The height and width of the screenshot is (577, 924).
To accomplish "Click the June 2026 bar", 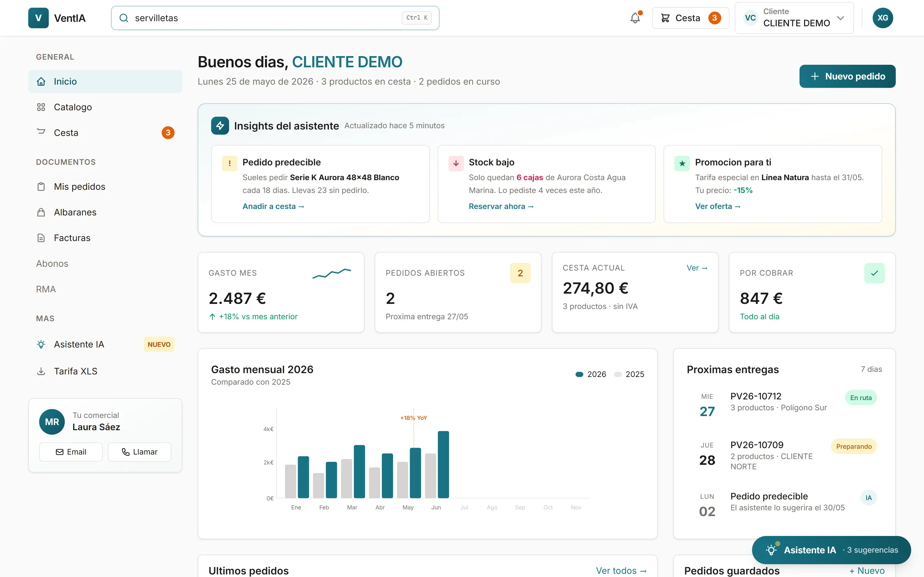I will pos(443,464).
